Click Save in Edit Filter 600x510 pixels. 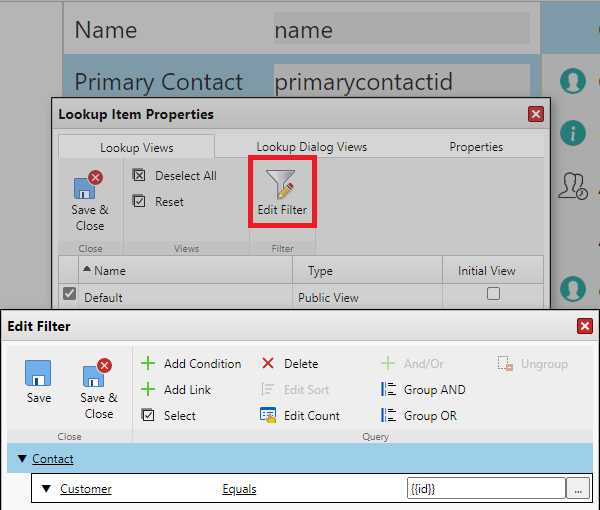pos(39,381)
